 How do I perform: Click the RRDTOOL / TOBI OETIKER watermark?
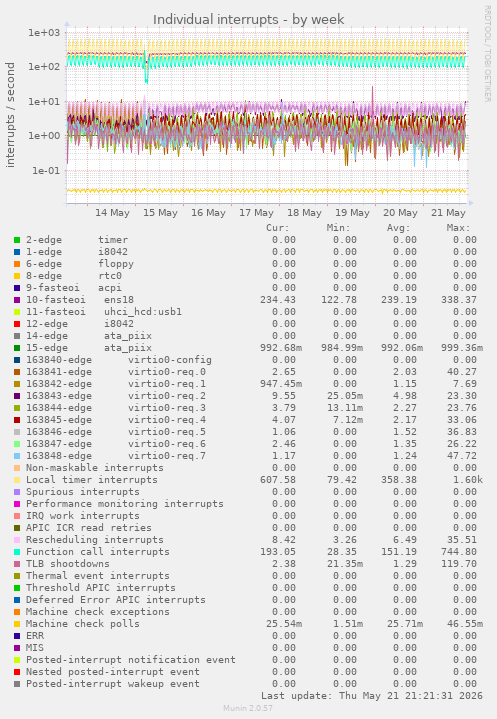(x=487, y=54)
